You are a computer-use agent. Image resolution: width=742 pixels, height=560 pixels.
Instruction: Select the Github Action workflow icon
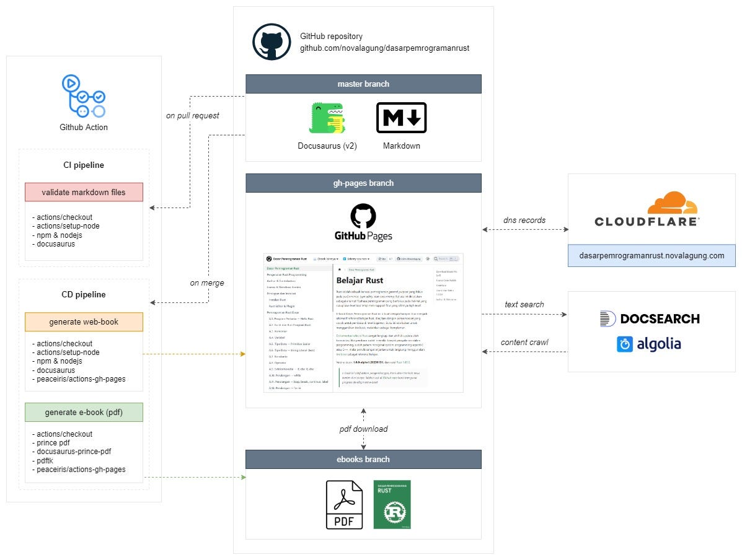click(84, 94)
